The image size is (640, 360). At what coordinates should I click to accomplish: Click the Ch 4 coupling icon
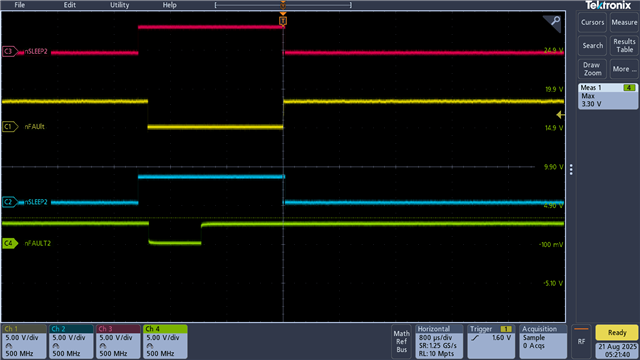coord(150,346)
